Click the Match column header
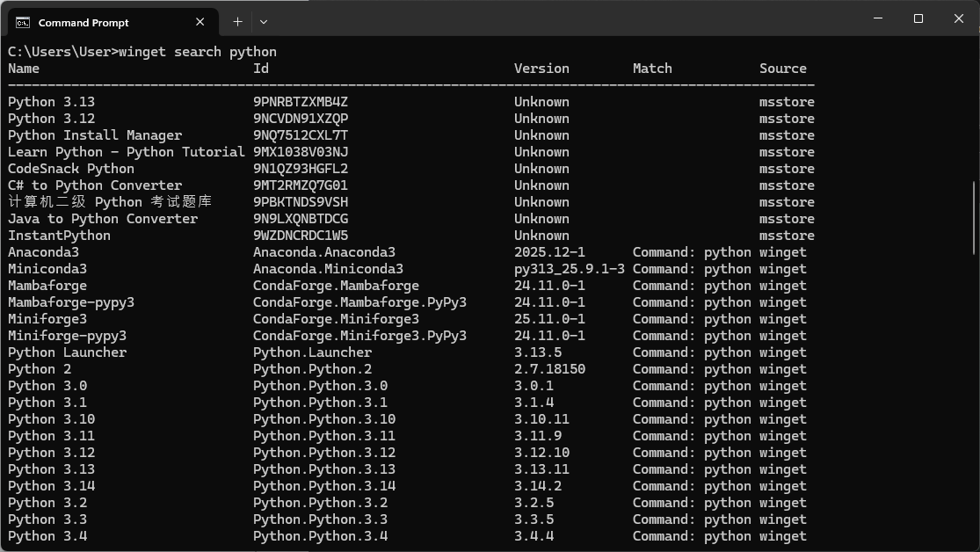Screen dimensions: 980x552 point(652,68)
